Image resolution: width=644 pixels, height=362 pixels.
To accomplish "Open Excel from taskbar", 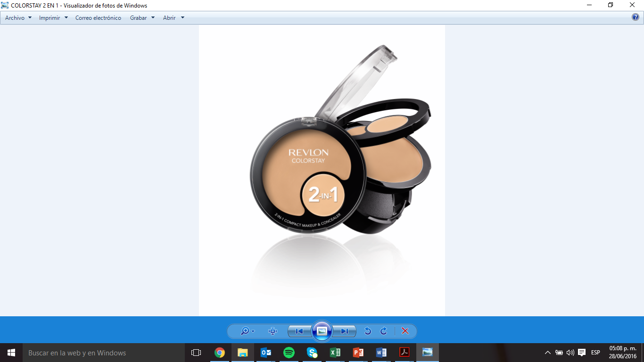I will point(335,353).
